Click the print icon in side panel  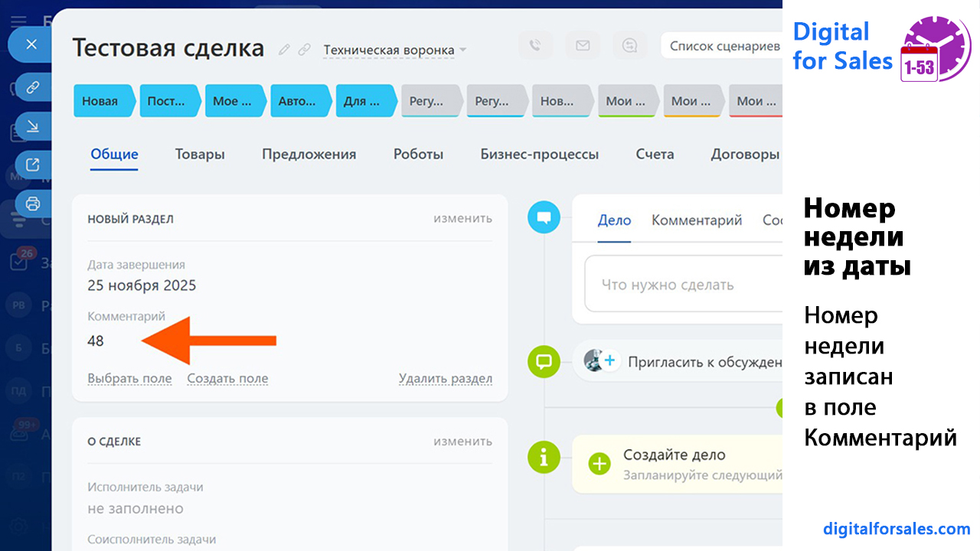[32, 204]
